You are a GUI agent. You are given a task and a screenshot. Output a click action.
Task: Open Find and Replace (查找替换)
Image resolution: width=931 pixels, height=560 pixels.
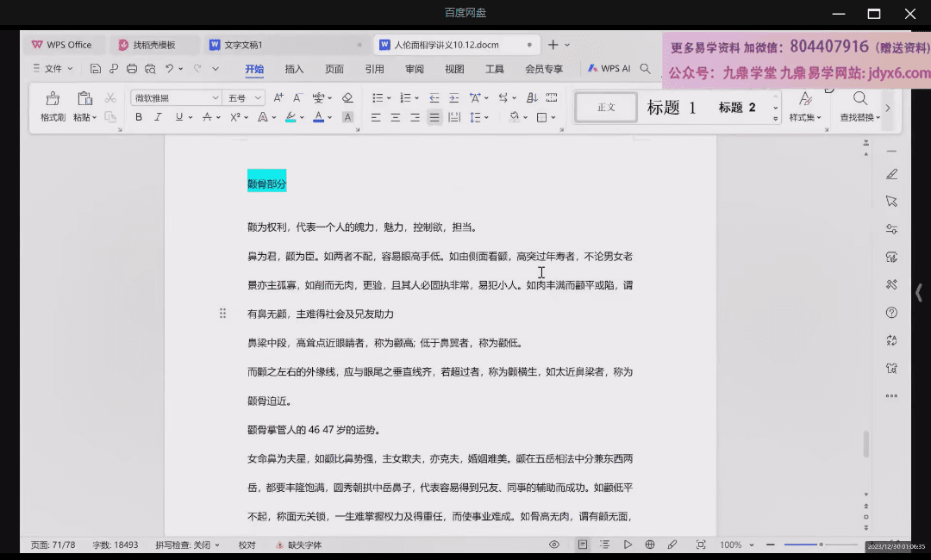point(859,107)
